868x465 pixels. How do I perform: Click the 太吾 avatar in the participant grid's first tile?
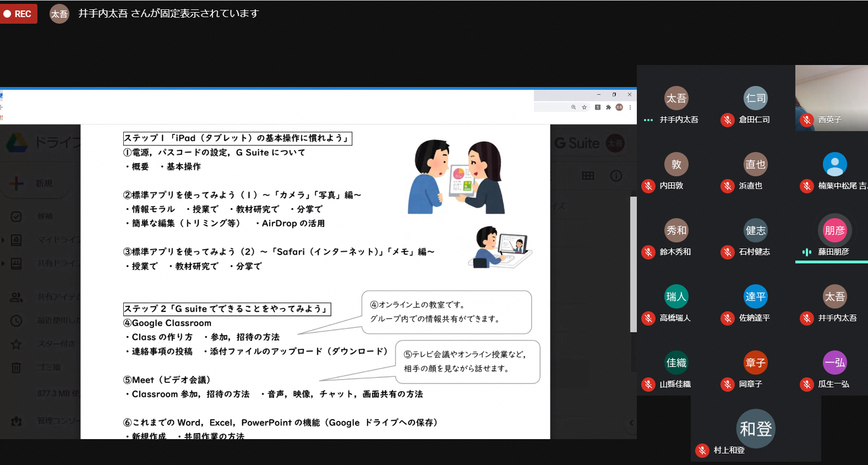[x=676, y=98]
